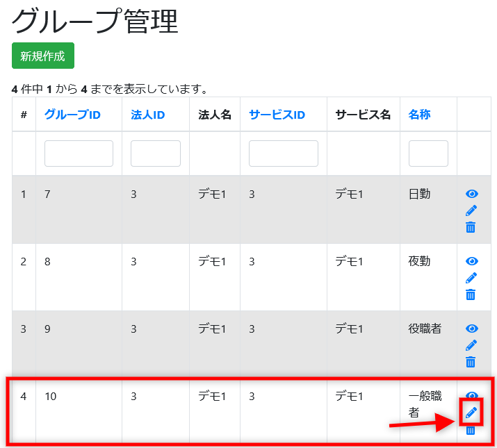The height and width of the screenshot is (448, 497).
Task: Delete the 日勤 group row
Action: (x=471, y=227)
